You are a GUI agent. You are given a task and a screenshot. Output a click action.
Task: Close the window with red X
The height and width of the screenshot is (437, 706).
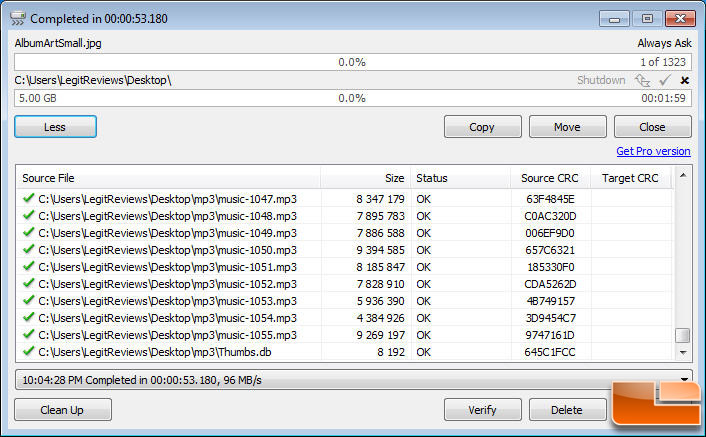point(680,19)
